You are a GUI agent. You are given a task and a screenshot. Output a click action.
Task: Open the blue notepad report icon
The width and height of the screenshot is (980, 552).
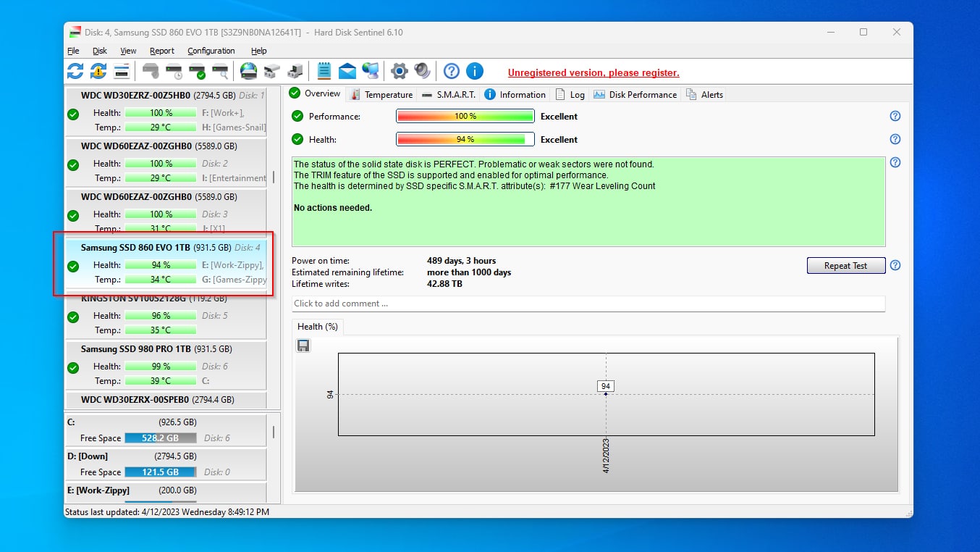tap(324, 71)
